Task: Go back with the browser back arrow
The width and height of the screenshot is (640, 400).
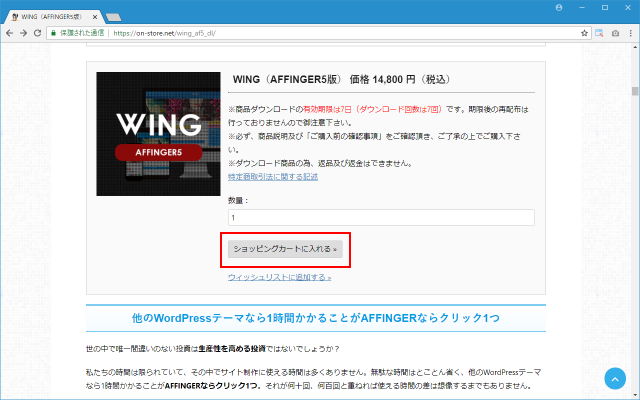Action: pos(9,33)
